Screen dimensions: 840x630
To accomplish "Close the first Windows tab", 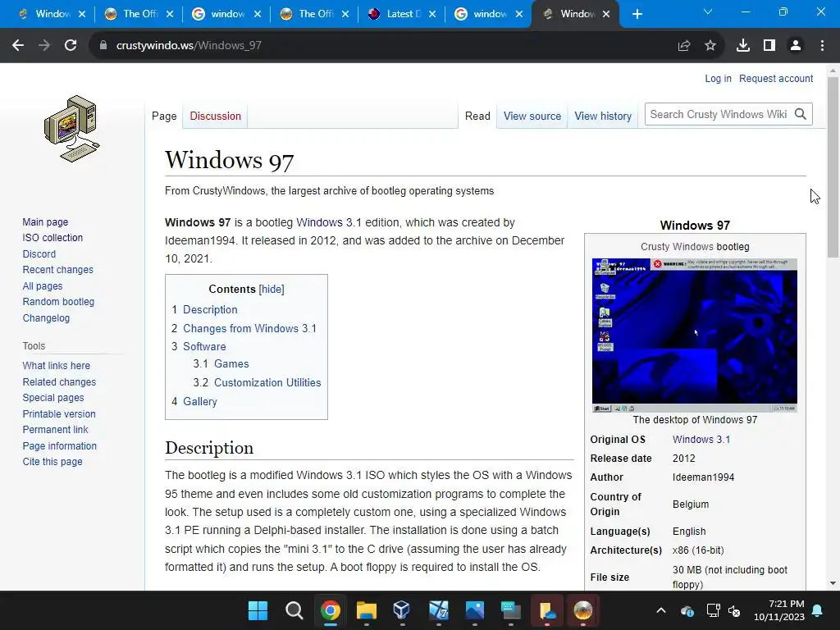I will click(x=82, y=15).
